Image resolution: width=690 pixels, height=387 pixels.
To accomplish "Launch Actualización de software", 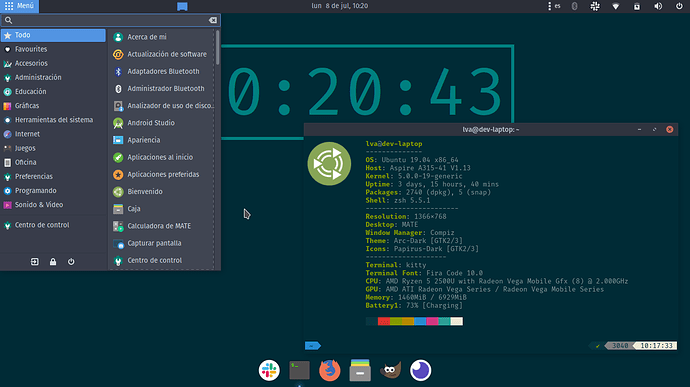I will 162,54.
